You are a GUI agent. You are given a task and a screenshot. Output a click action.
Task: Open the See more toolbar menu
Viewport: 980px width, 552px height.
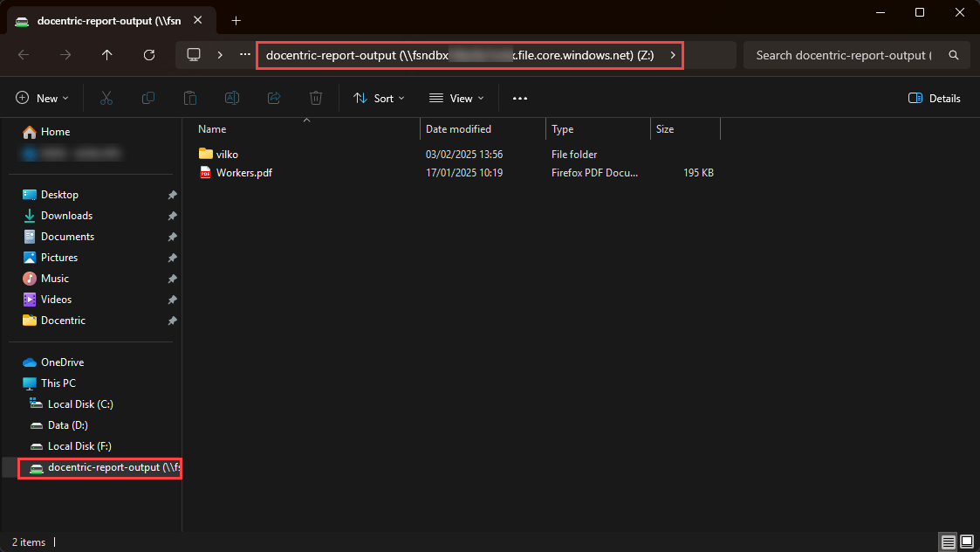[x=520, y=98]
